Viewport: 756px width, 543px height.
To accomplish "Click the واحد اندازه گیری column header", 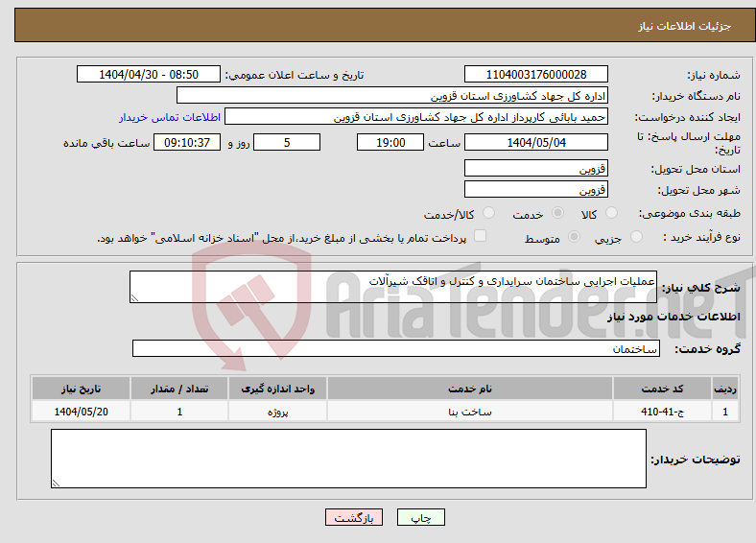I will pyautogui.click(x=277, y=389).
